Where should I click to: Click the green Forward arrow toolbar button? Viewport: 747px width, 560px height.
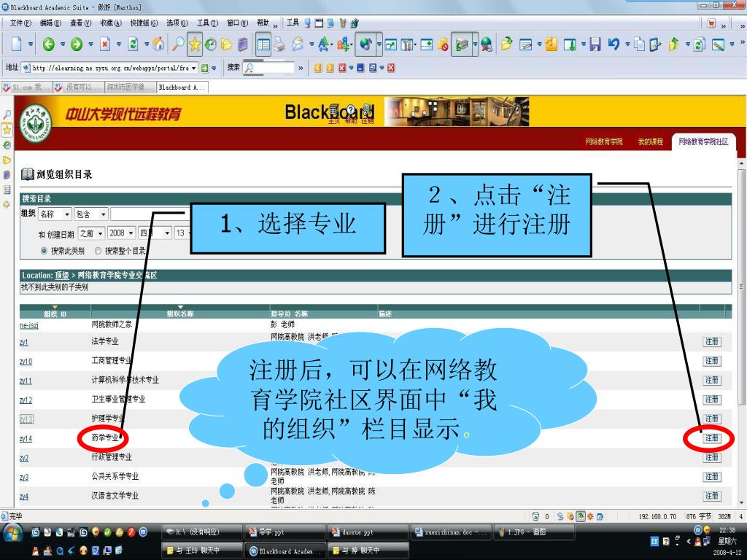coord(77,44)
